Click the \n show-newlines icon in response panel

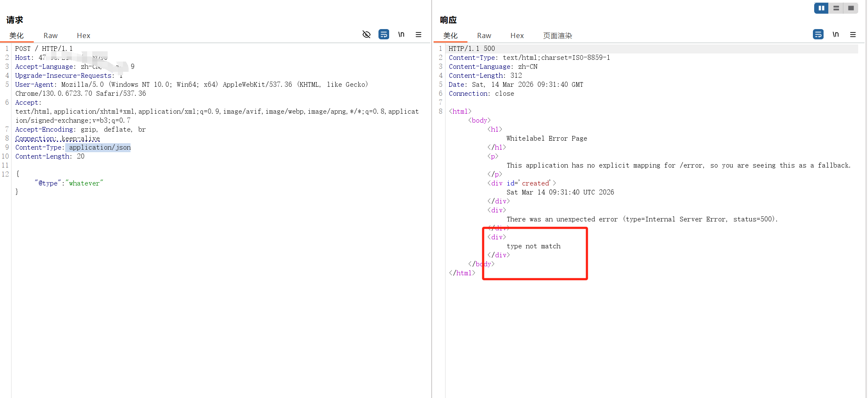click(x=836, y=35)
